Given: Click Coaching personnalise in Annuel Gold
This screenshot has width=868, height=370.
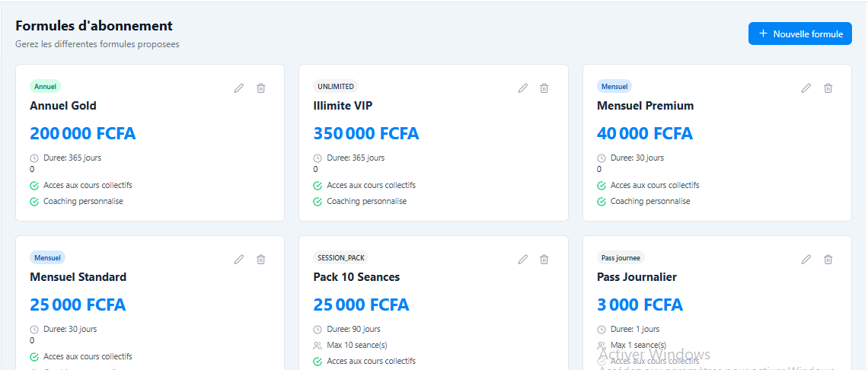Looking at the screenshot, I should tap(84, 201).
